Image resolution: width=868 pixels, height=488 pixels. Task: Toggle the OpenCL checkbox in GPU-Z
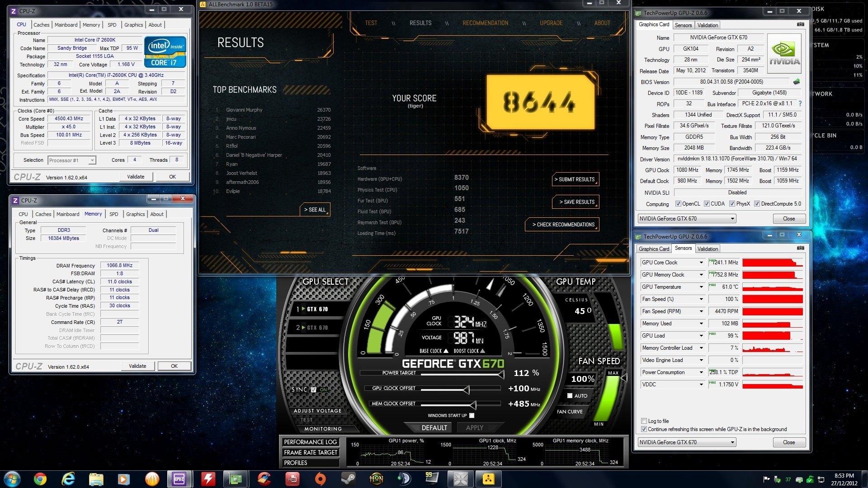pos(678,204)
